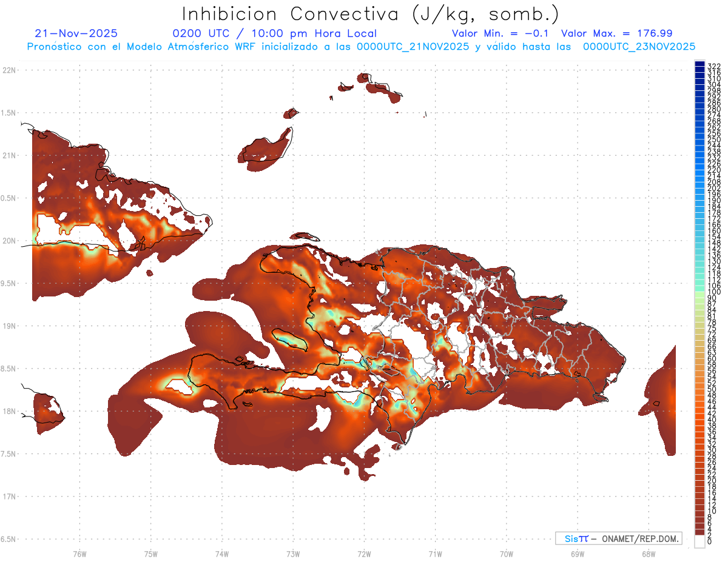728x562 pixels.
Task: Click the 21N latitude label
Action: [x=9, y=155]
